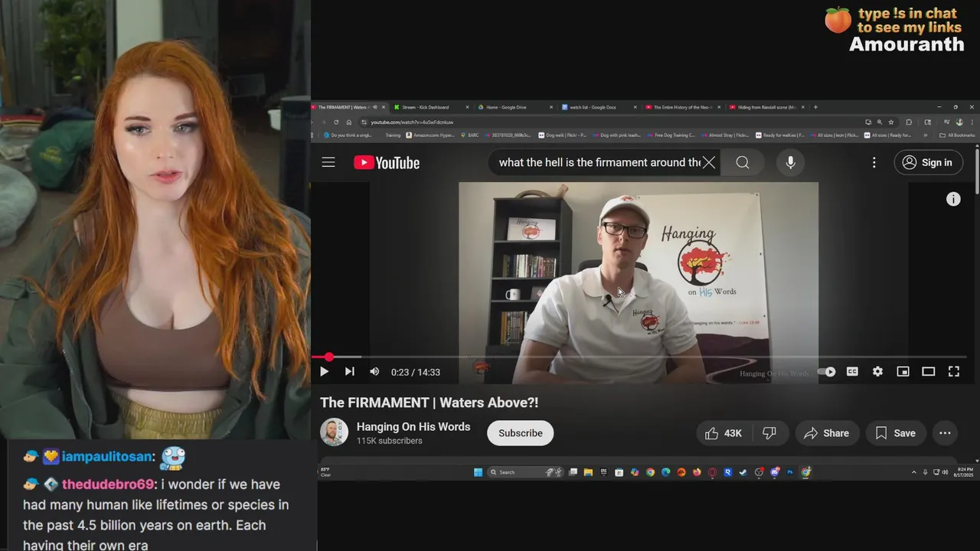Bookmark this page with star icon

click(x=890, y=122)
